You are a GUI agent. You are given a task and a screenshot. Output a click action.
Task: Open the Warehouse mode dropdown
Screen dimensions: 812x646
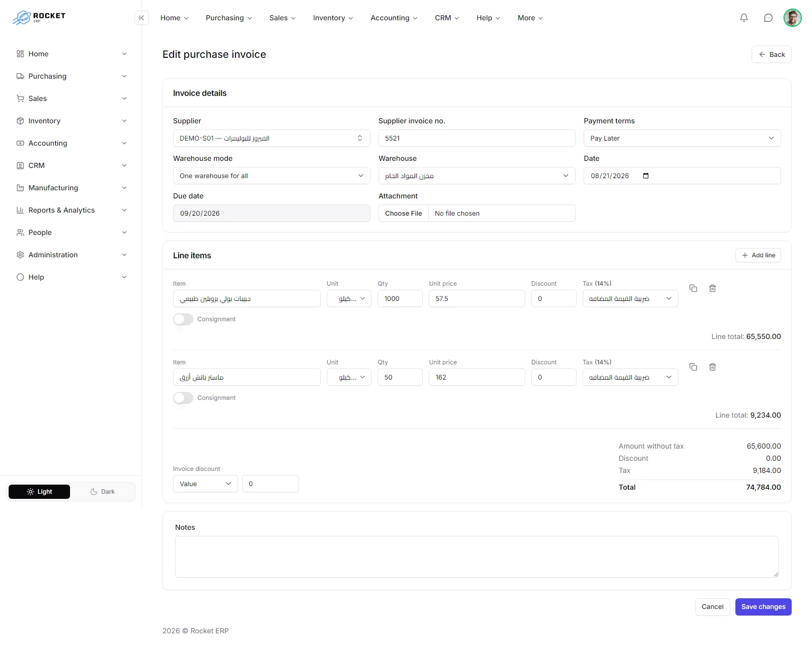tap(272, 176)
